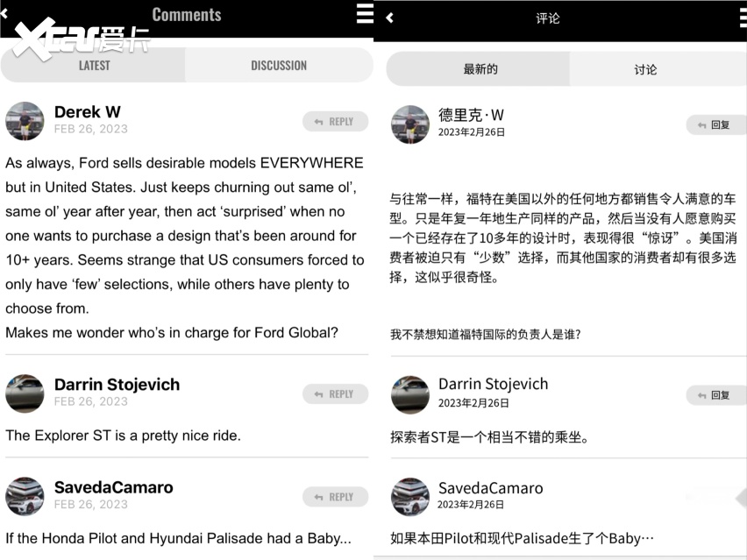Reply to Darrin Stojevich's English comment
The image size is (747, 560).
click(x=335, y=394)
